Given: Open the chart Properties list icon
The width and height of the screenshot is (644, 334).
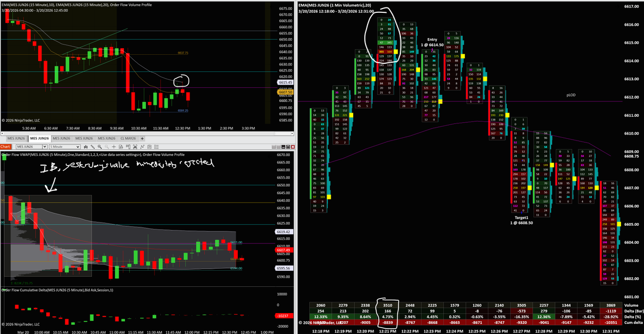Looking at the screenshot, I should [156, 146].
